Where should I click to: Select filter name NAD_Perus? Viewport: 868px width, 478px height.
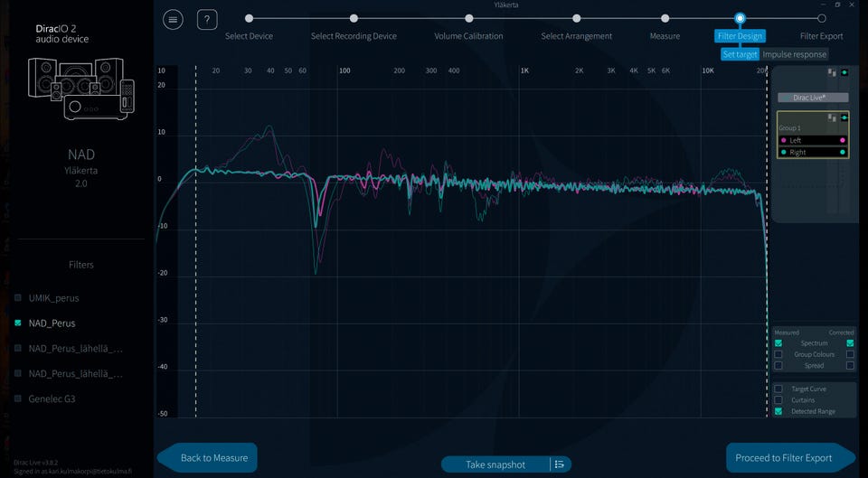point(52,323)
